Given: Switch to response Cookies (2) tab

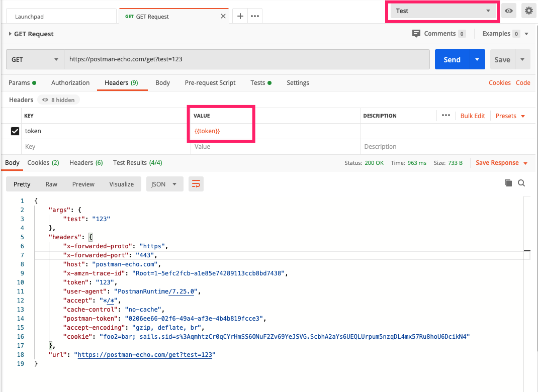Looking at the screenshot, I should 43,162.
